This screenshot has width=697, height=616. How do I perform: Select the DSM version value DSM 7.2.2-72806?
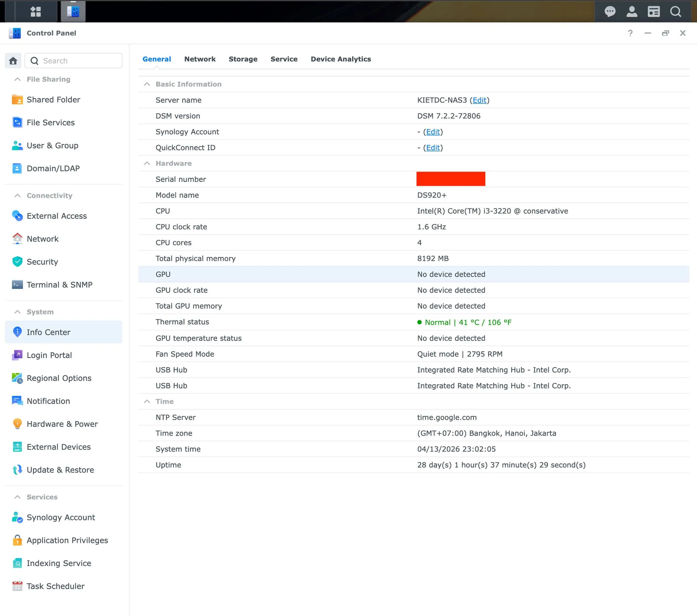coord(449,116)
